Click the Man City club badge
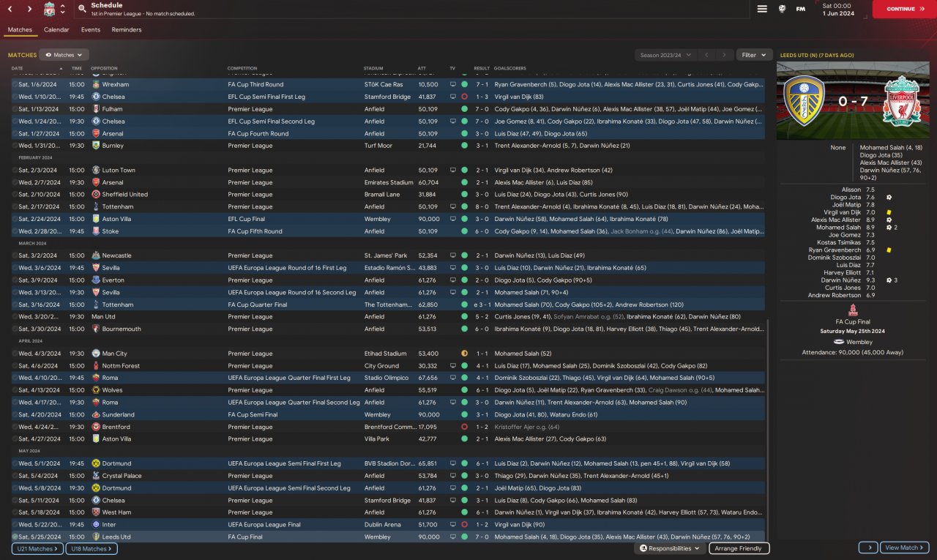Image resolution: width=937 pixels, height=560 pixels. (x=96, y=354)
